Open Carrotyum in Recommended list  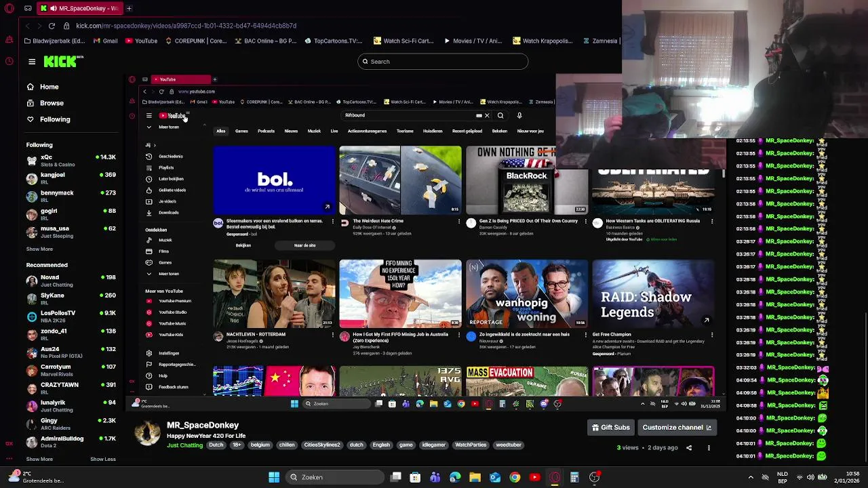pos(71,370)
